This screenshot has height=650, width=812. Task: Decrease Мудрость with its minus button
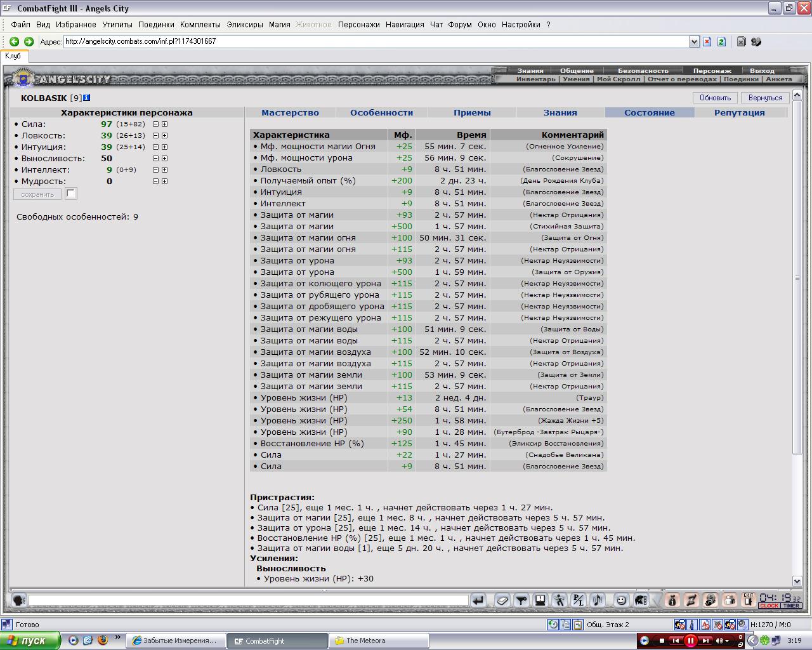pyautogui.click(x=155, y=182)
